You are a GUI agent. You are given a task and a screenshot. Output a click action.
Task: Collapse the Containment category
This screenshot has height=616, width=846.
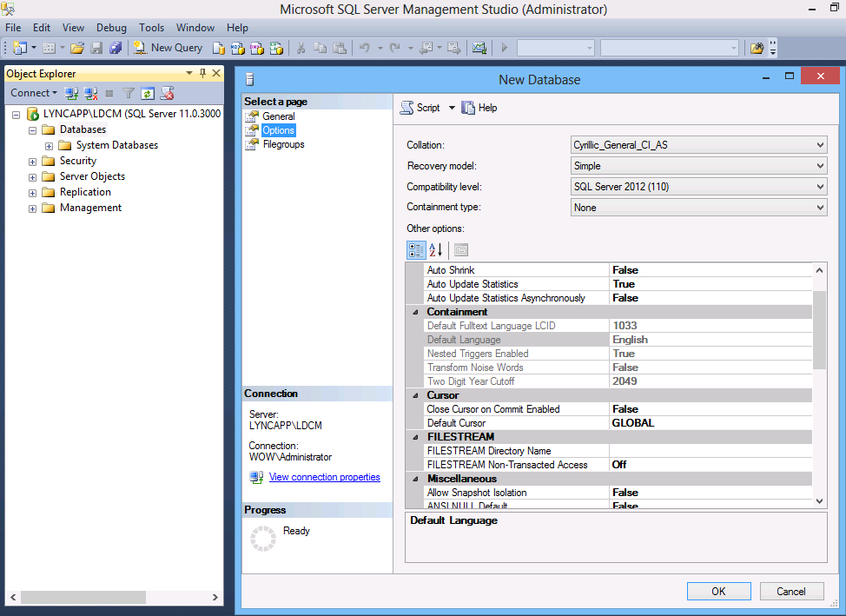click(x=415, y=312)
